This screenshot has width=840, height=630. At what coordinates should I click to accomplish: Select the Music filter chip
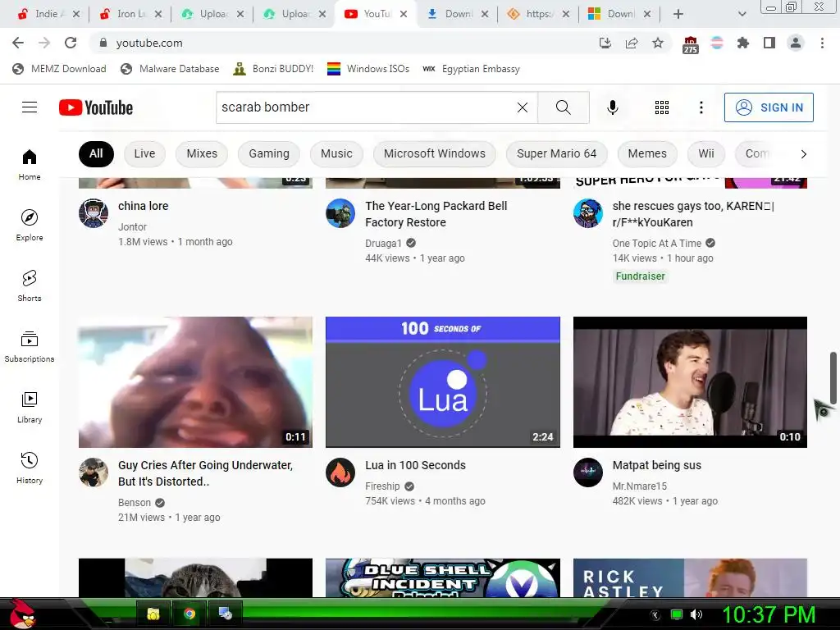click(x=336, y=153)
